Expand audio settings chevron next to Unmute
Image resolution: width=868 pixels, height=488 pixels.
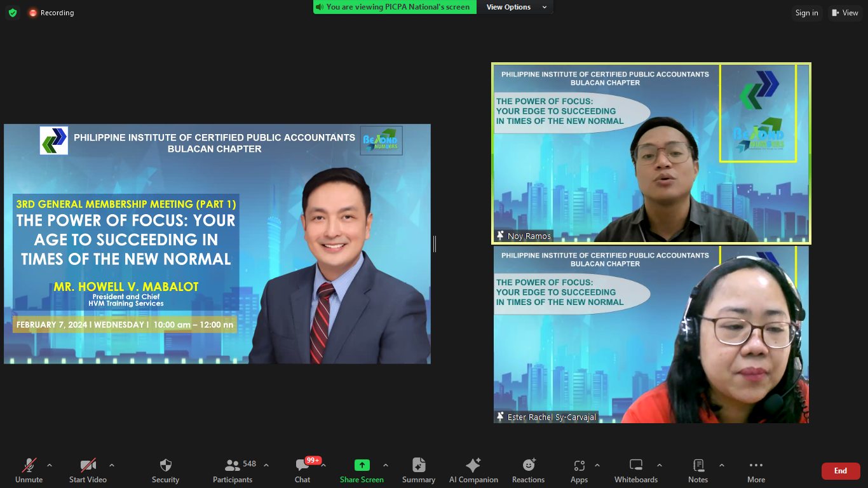[x=50, y=465]
